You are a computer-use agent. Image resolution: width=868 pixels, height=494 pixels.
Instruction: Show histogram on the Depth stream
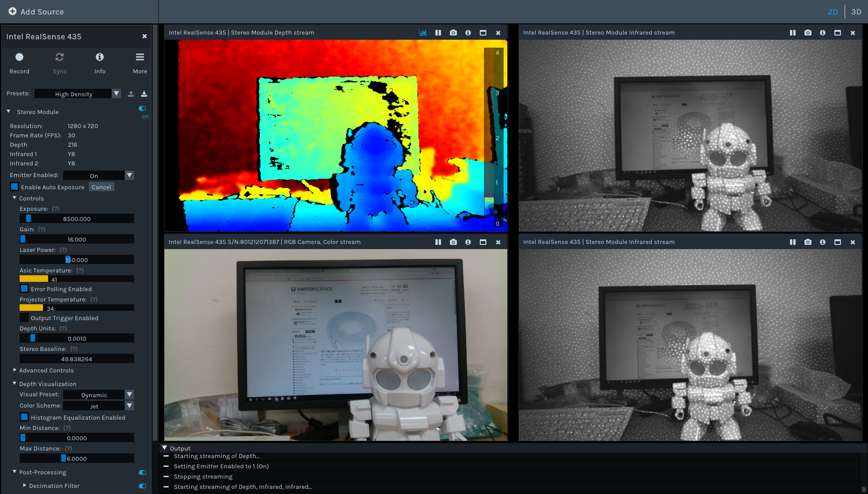423,33
